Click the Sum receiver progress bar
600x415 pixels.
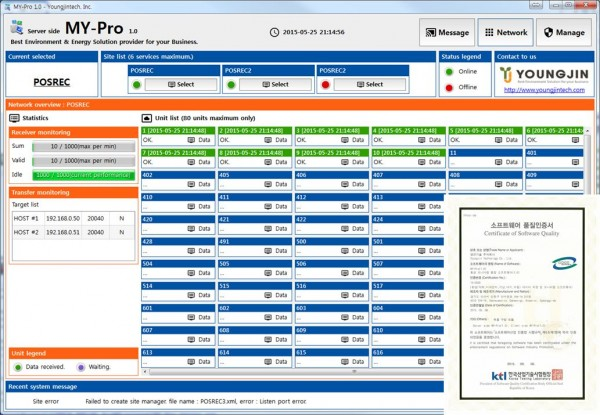tap(83, 146)
